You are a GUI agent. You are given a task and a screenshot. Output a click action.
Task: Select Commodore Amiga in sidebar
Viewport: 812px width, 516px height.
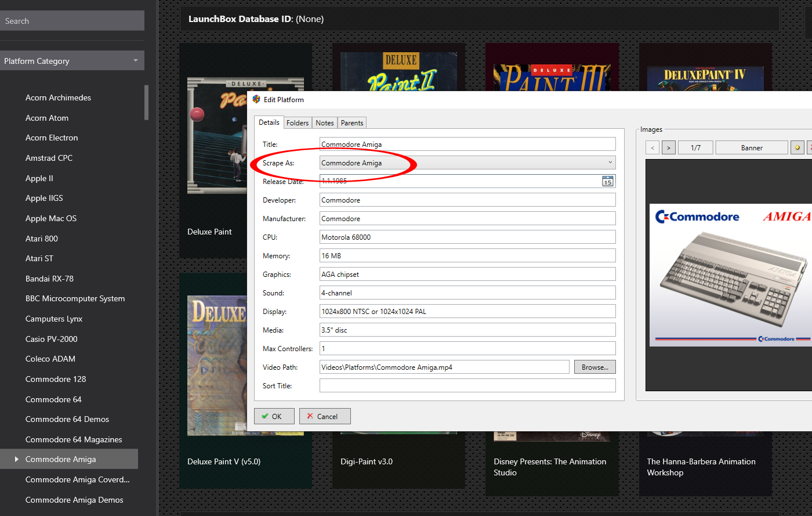69,459
